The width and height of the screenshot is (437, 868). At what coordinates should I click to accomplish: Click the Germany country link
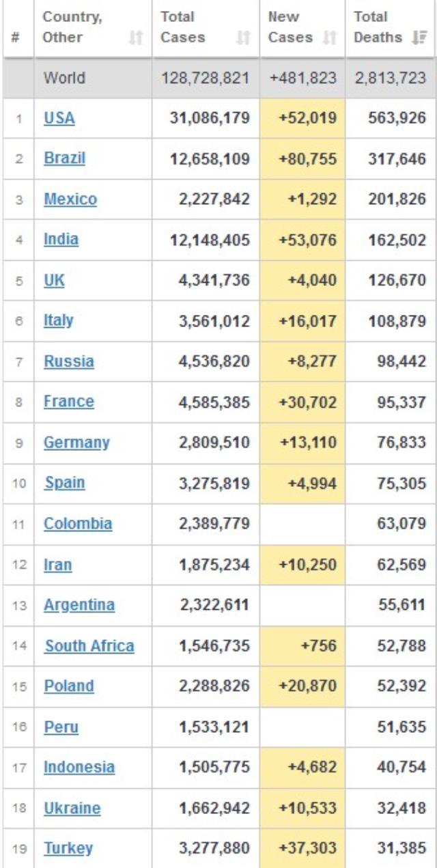click(x=76, y=443)
